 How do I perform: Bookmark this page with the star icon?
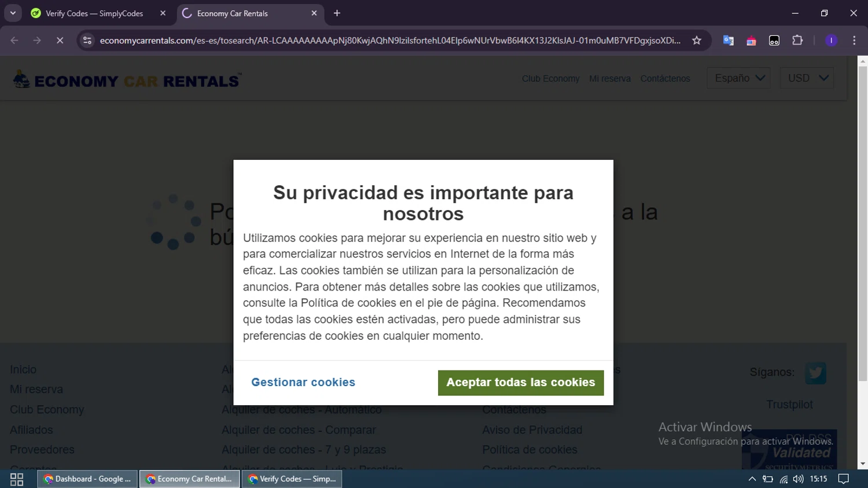tap(697, 41)
